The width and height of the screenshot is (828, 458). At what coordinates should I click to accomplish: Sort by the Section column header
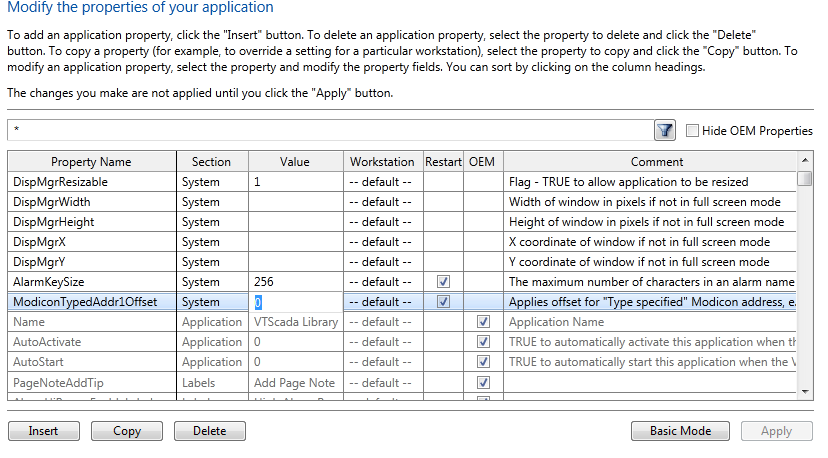[211, 161]
